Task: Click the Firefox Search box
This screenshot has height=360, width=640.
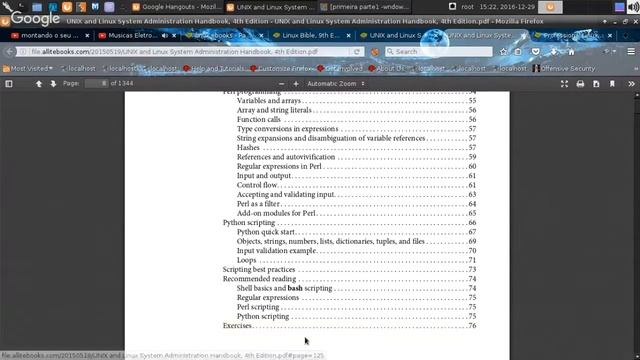Action: click(439, 52)
